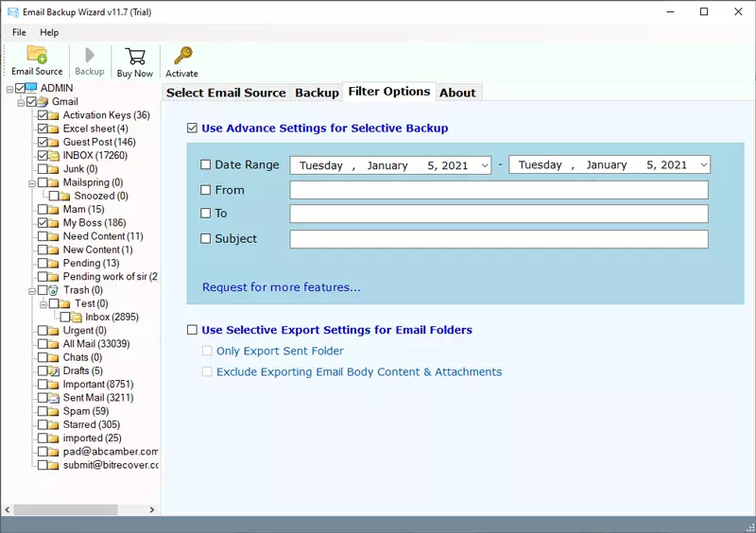This screenshot has height=533, width=756.
Task: Enable the To filter checkbox
Action: pyautogui.click(x=205, y=214)
